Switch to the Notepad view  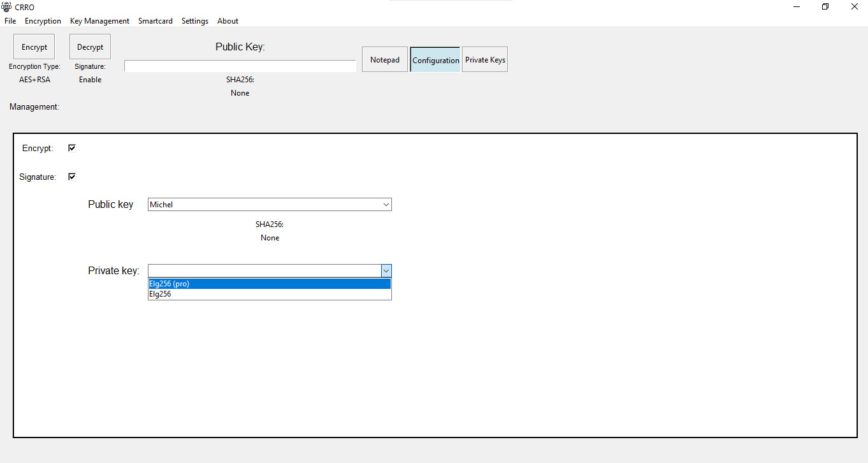[385, 59]
